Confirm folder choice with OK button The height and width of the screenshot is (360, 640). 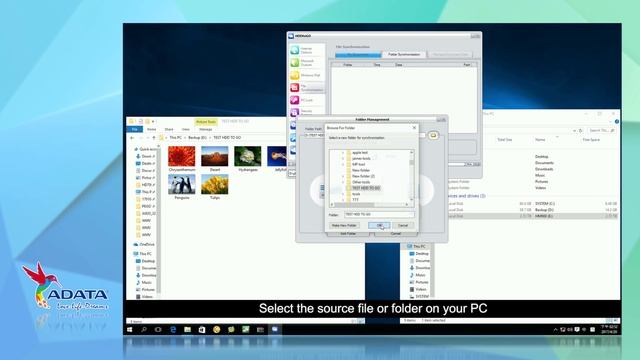[379, 225]
